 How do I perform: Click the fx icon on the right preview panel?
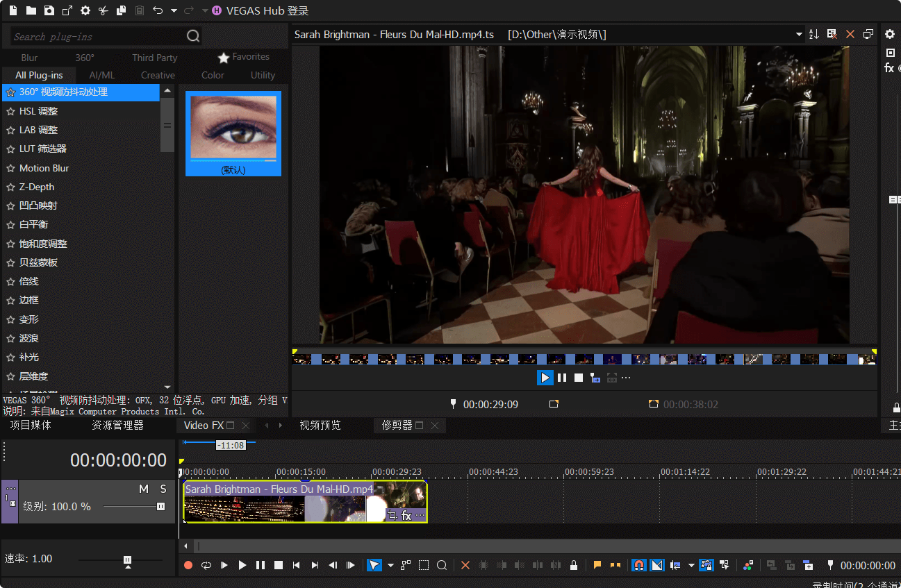889,67
